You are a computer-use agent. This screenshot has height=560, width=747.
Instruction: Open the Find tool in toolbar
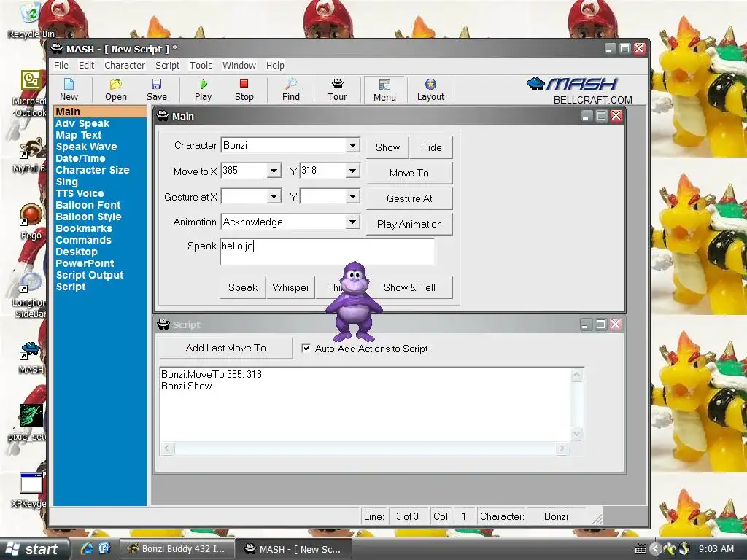(290, 90)
